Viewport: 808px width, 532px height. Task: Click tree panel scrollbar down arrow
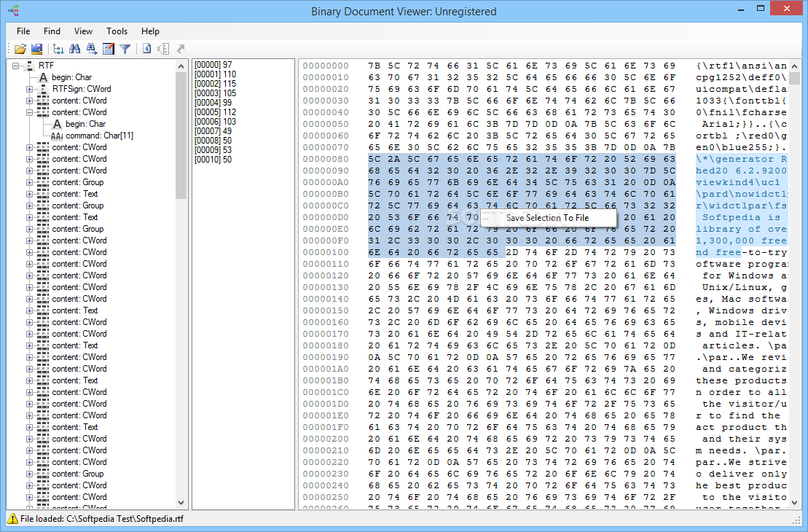[x=181, y=503]
